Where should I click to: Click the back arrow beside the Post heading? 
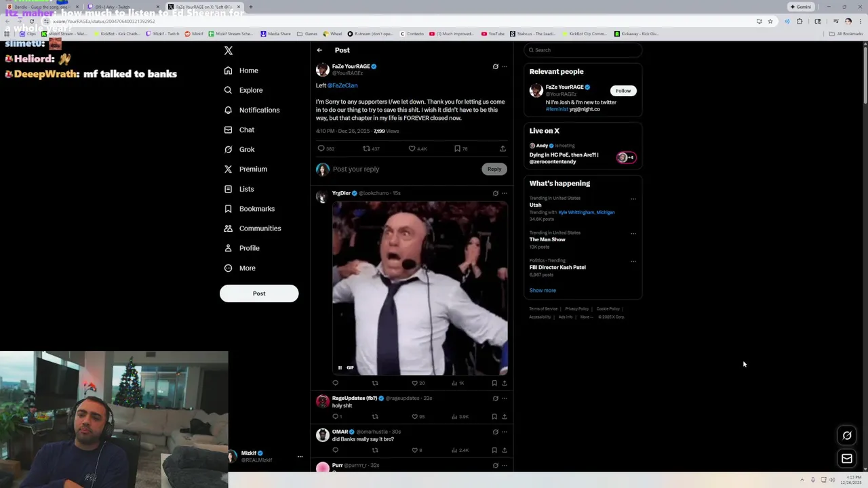pos(319,50)
